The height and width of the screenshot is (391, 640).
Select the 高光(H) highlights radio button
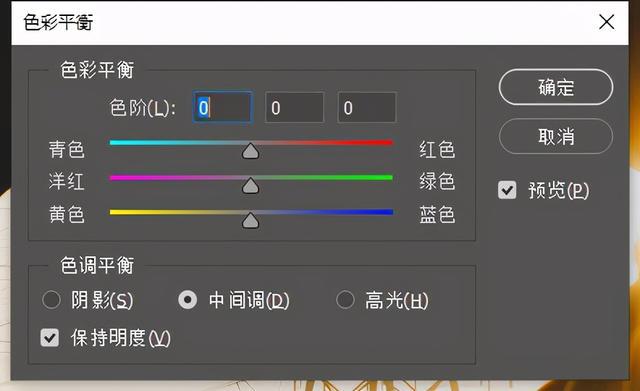345,300
